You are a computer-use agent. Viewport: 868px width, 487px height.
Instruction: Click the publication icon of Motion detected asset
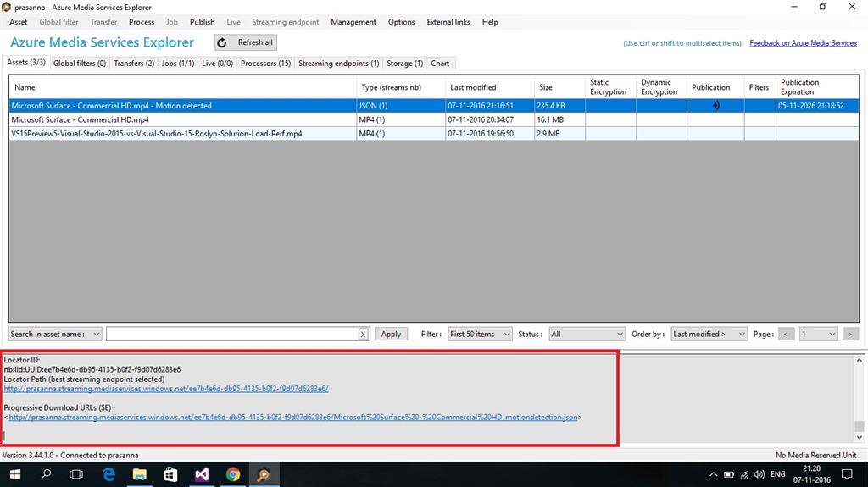coord(715,105)
